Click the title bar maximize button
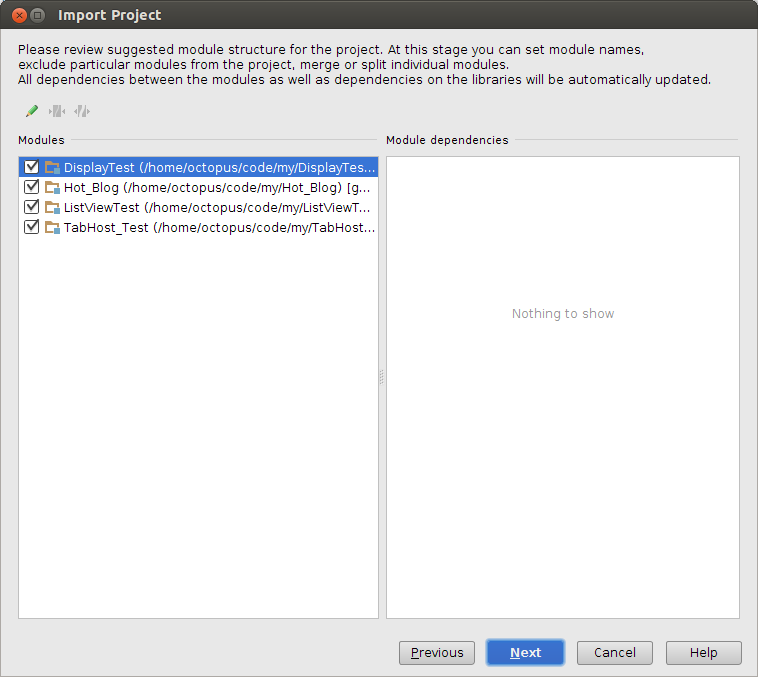 click(x=38, y=15)
